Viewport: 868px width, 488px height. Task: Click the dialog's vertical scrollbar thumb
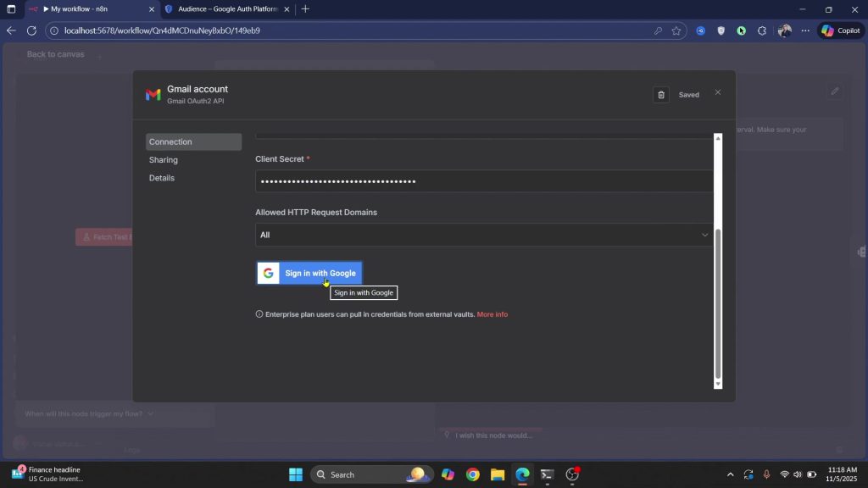pyautogui.click(x=718, y=303)
